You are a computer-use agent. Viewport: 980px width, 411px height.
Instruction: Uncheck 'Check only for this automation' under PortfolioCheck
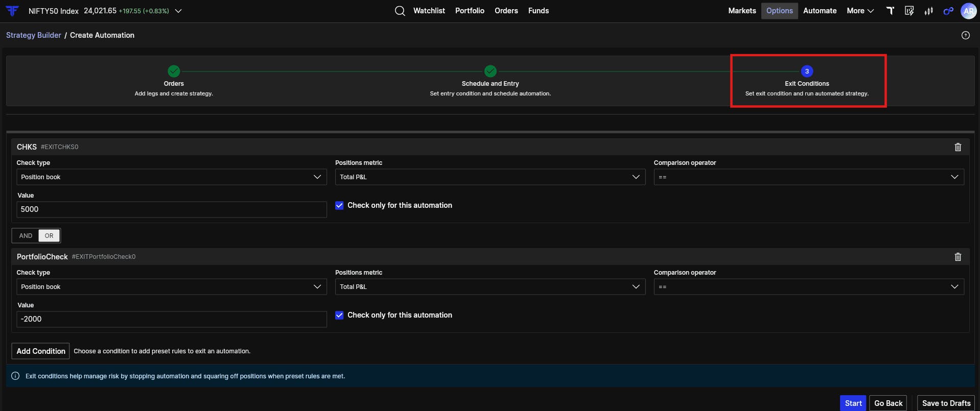339,315
